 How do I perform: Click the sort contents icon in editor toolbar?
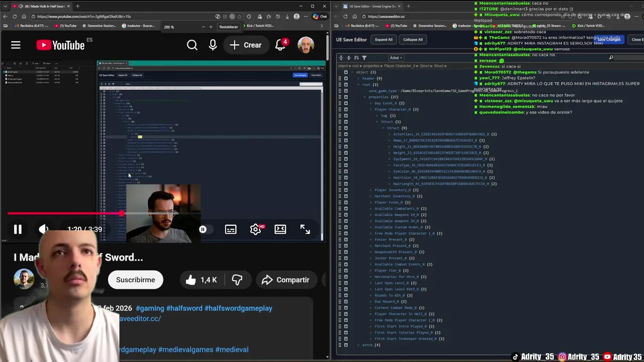(356, 58)
